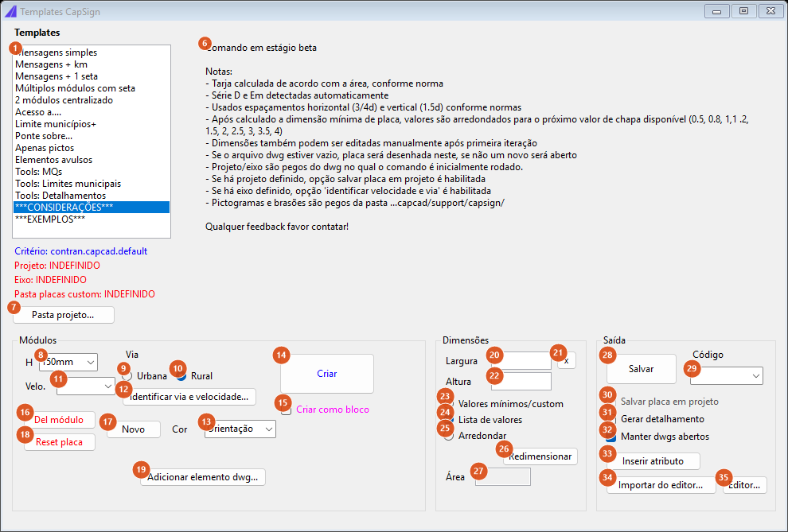The width and height of the screenshot is (788, 532).
Task: Maximize the Templates CapSign window
Action: 743,10
